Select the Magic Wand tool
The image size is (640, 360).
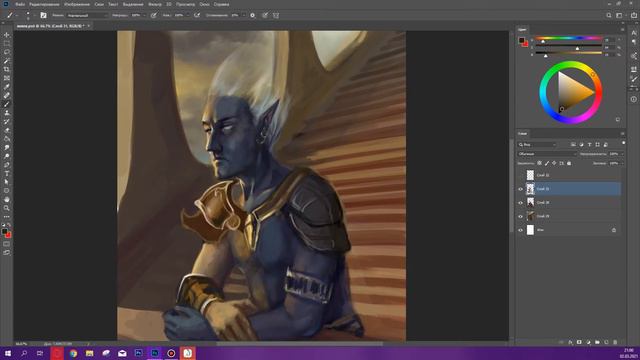[7, 61]
